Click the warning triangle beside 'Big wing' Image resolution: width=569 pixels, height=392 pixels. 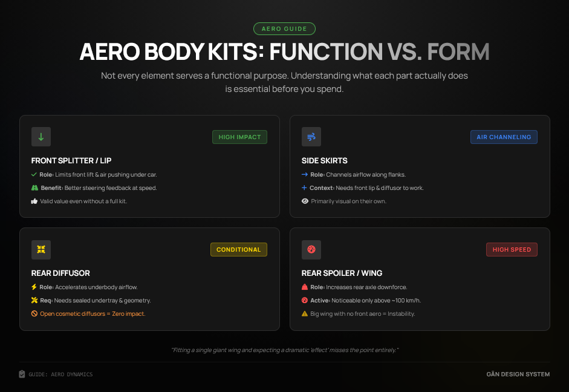[x=305, y=314]
